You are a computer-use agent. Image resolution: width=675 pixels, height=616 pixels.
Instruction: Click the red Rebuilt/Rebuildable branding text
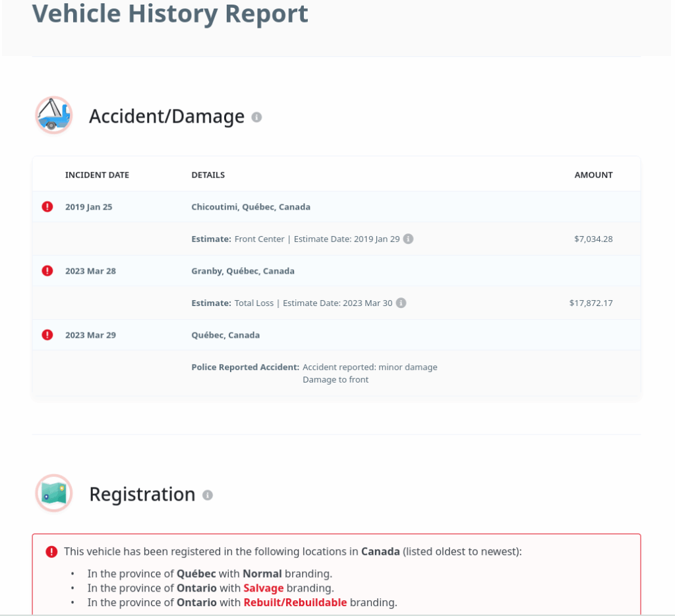coord(295,602)
